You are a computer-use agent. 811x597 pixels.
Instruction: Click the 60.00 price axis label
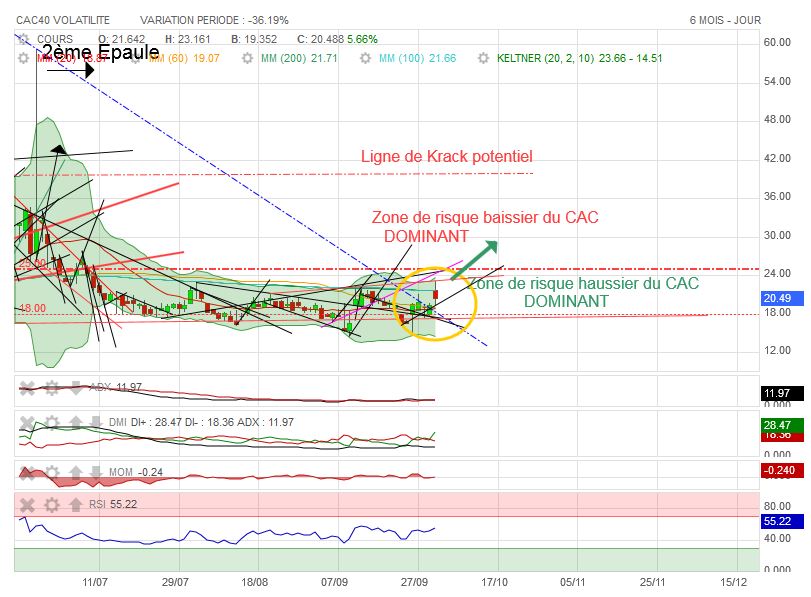(x=777, y=42)
